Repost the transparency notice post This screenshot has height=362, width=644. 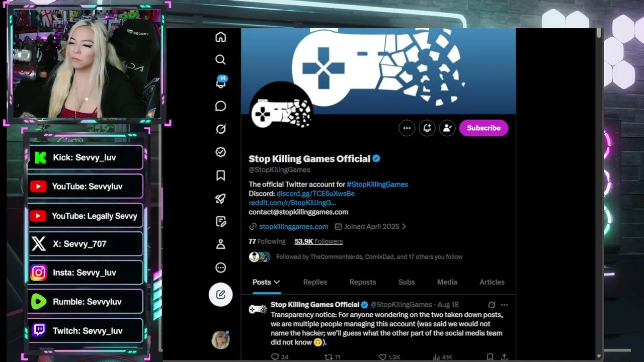pos(332,357)
